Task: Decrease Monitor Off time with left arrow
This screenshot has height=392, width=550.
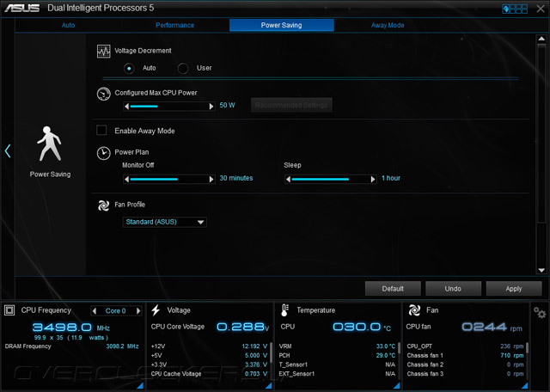Action: [x=126, y=180]
